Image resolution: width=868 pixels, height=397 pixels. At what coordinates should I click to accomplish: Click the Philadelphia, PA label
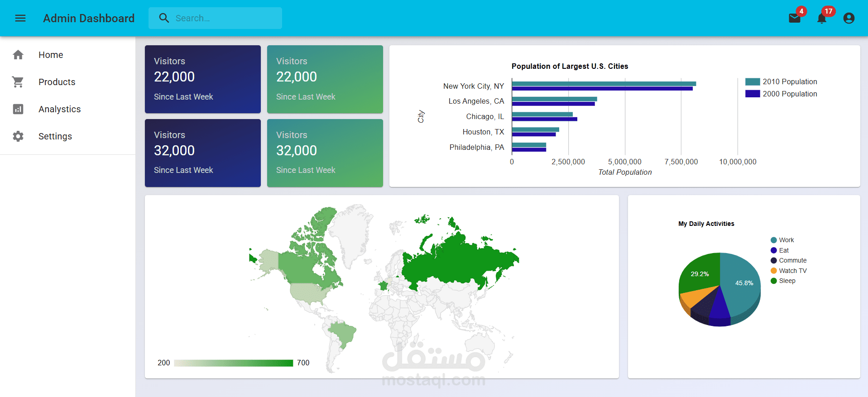coord(477,147)
